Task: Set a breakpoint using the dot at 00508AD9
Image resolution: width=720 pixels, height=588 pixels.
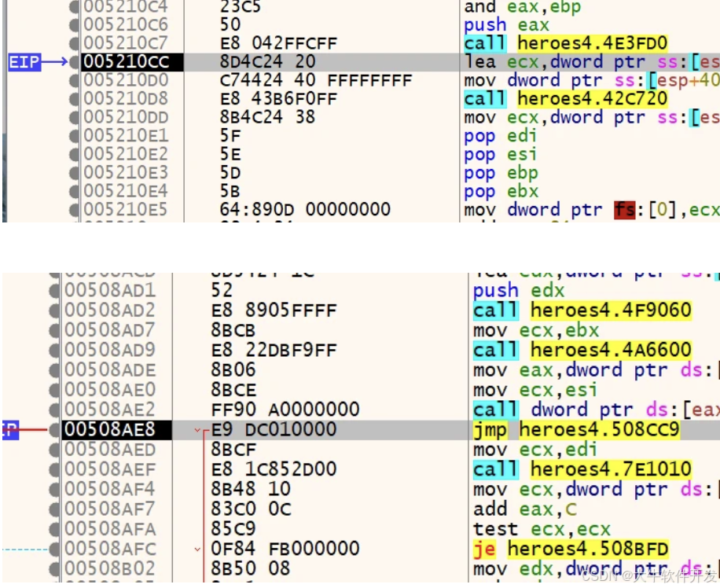Action: [x=55, y=350]
